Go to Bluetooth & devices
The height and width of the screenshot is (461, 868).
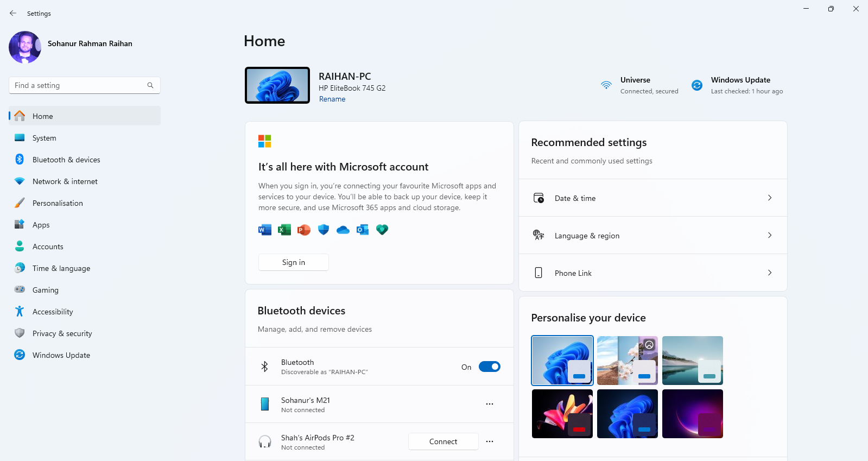click(x=85, y=160)
